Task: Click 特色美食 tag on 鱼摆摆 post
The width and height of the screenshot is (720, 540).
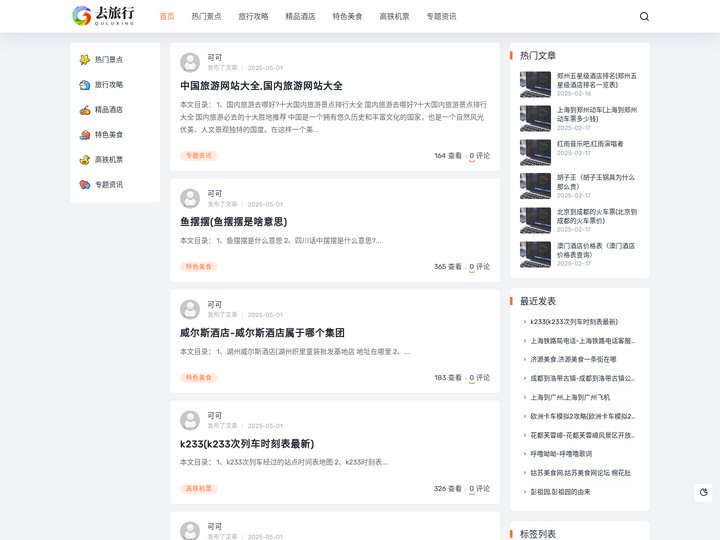Action: click(x=198, y=267)
